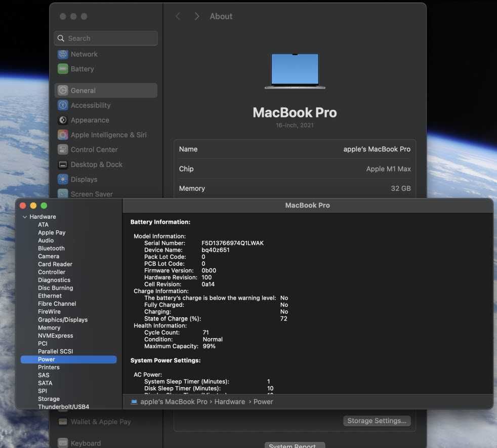Click the device name bq40z651
Image resolution: width=497 pixels, height=448 pixels.
tap(216, 250)
